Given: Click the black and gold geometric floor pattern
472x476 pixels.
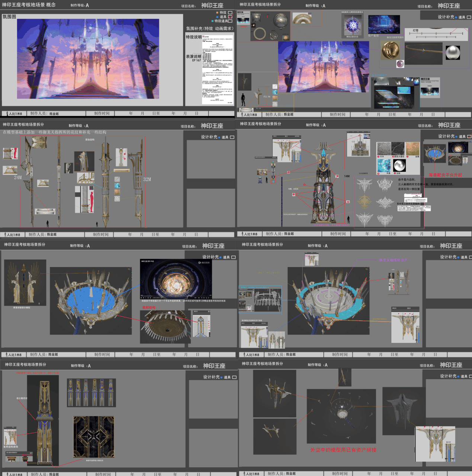Looking at the screenshot, I should click(x=94, y=437).
